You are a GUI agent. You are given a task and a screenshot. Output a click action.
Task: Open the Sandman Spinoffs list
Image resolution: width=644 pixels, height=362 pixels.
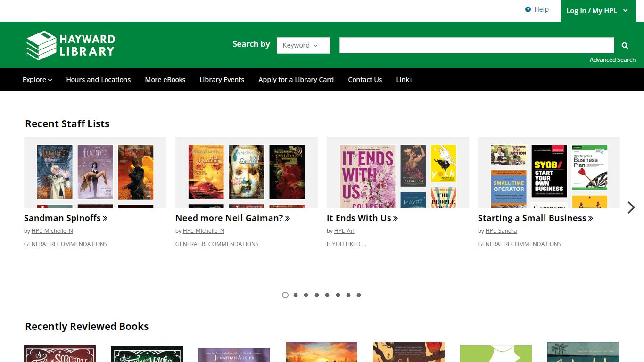66,218
